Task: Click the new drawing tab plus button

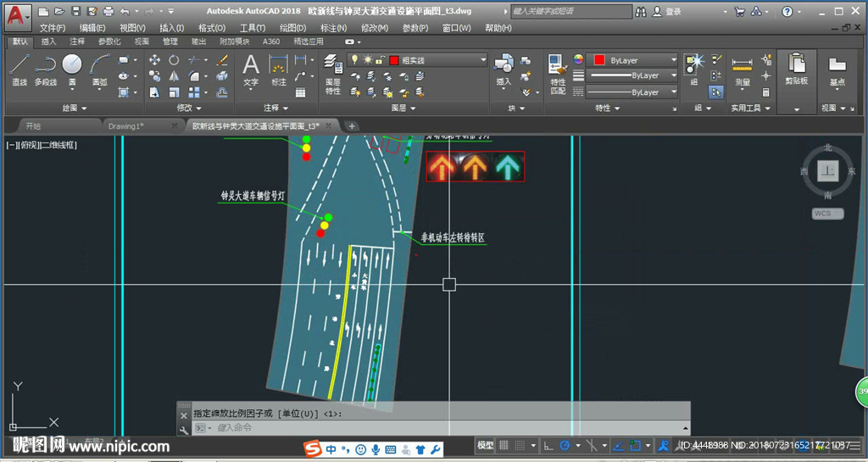Action: tap(352, 126)
